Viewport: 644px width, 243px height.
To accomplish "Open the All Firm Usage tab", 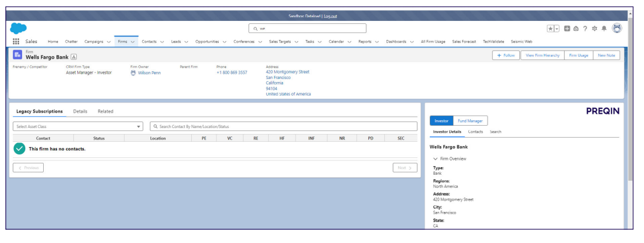I will pyautogui.click(x=433, y=42).
